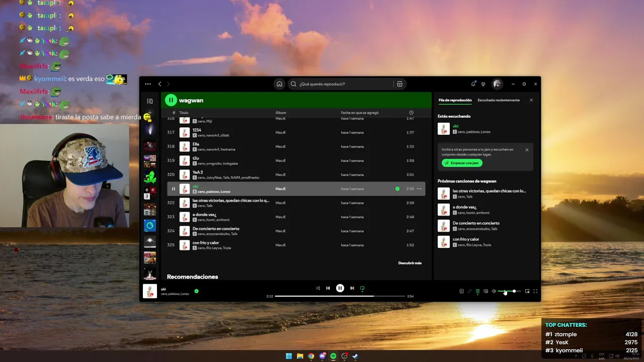Click the Descubrir más link

410,263
